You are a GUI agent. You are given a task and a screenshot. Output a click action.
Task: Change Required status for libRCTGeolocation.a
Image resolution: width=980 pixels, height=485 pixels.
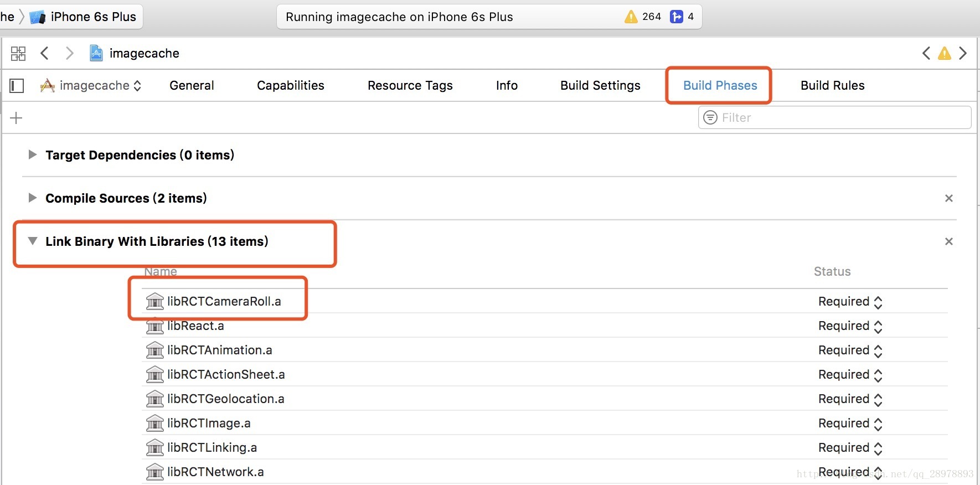850,399
